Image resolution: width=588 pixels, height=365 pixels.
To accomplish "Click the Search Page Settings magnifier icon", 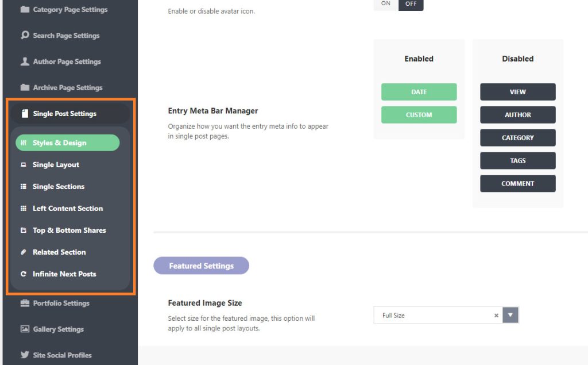I will [x=25, y=35].
